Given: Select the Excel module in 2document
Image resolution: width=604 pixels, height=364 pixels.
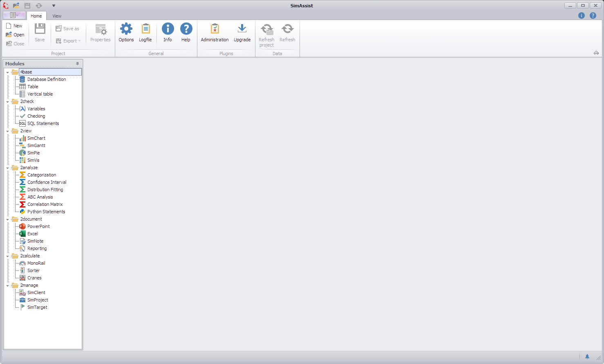Looking at the screenshot, I should (x=32, y=233).
